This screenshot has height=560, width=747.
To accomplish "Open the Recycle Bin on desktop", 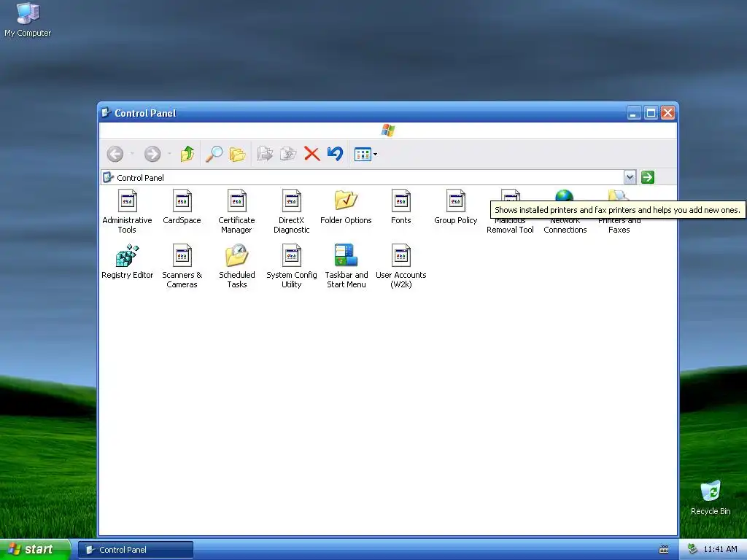I will [711, 497].
